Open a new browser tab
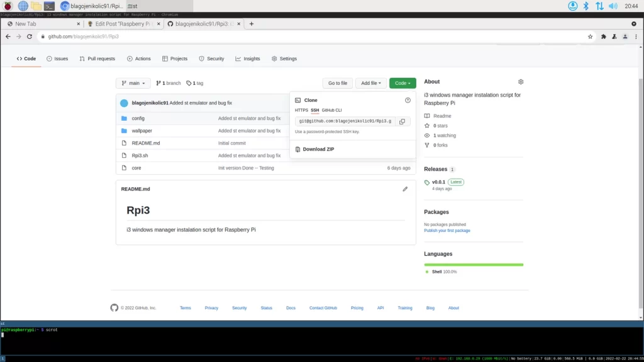644x362 pixels. [x=252, y=24]
